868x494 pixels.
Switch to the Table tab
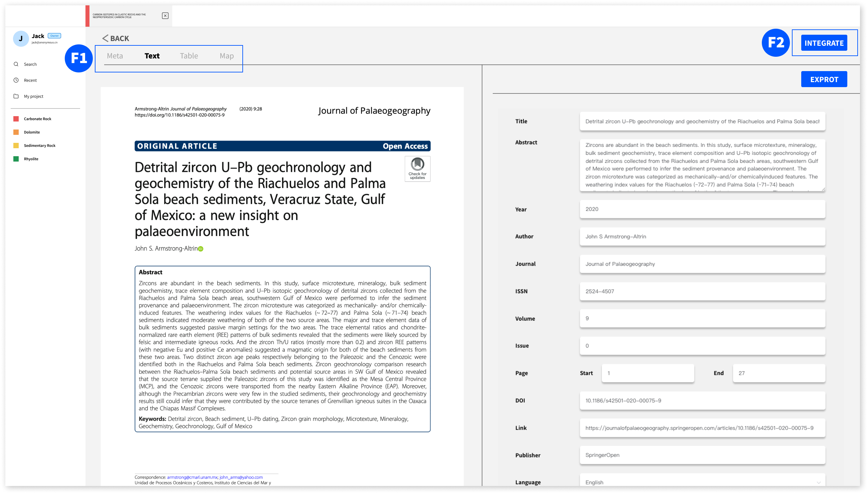[x=189, y=56]
